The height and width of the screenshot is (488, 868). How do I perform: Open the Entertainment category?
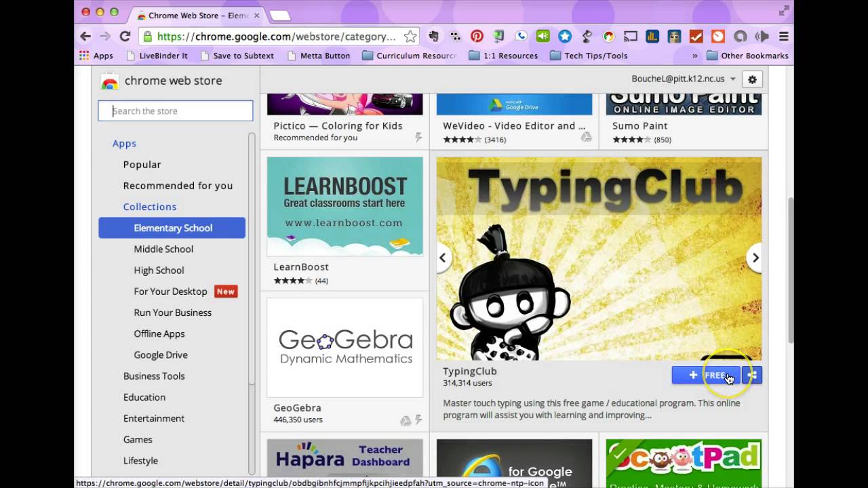(154, 418)
